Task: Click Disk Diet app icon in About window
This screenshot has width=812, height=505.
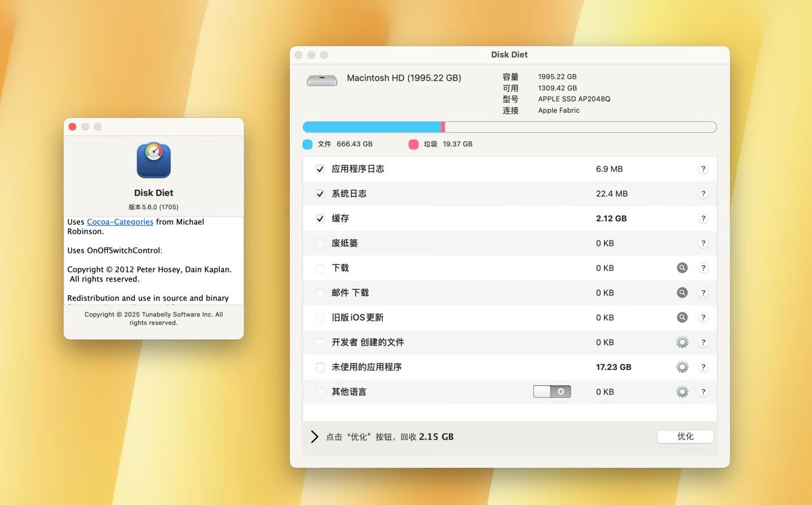Action: (x=153, y=160)
